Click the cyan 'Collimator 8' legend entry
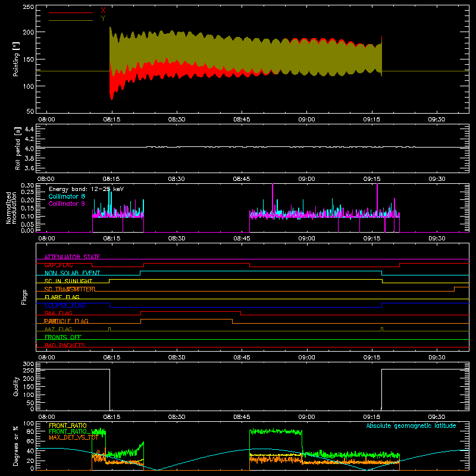The height and width of the screenshot is (476, 476). pos(67,196)
